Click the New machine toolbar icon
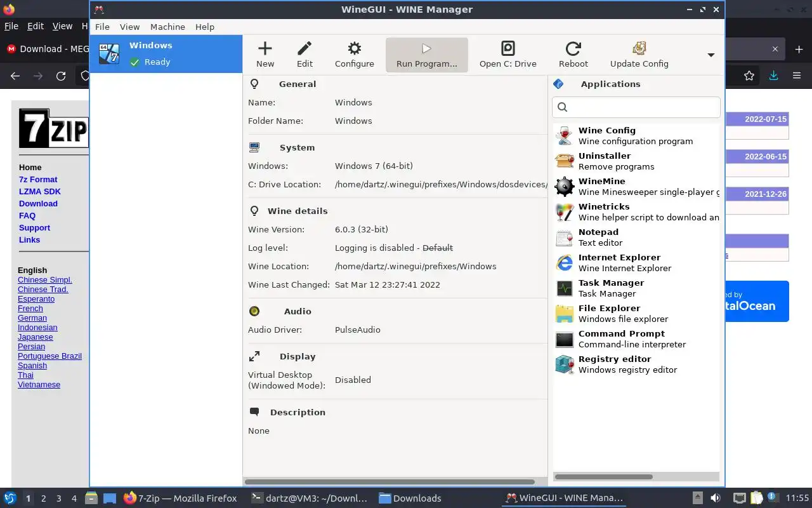812x508 pixels. click(265, 48)
